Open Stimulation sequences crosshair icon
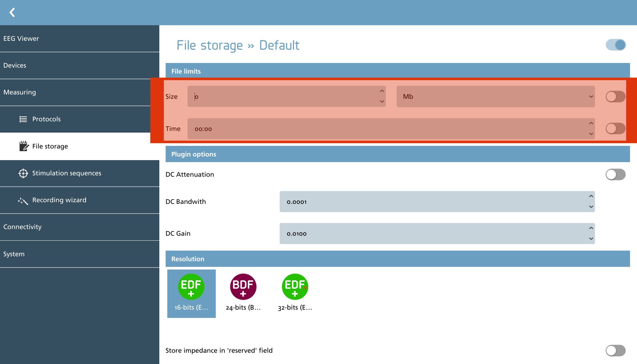 (x=23, y=173)
